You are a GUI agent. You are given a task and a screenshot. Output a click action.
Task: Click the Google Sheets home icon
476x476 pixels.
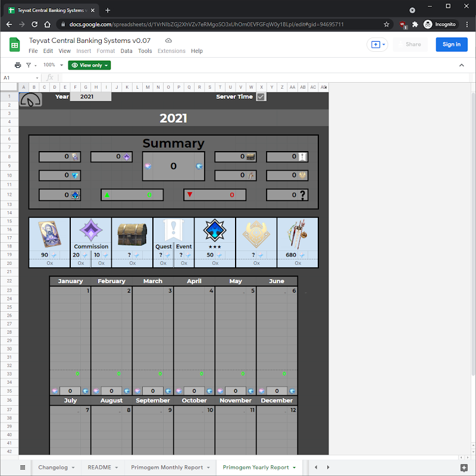click(14, 45)
